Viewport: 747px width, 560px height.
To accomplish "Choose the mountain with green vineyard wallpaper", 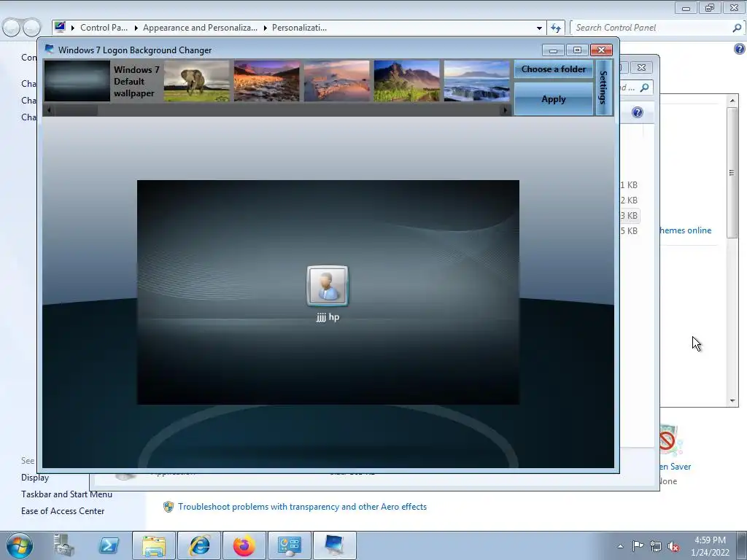I will [x=407, y=81].
